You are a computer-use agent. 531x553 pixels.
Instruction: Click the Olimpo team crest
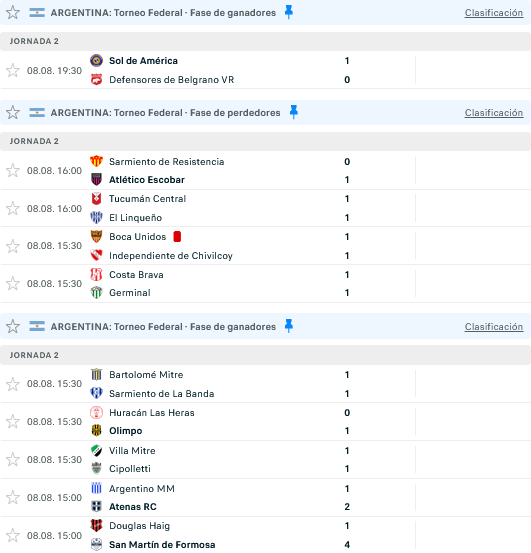point(96,431)
